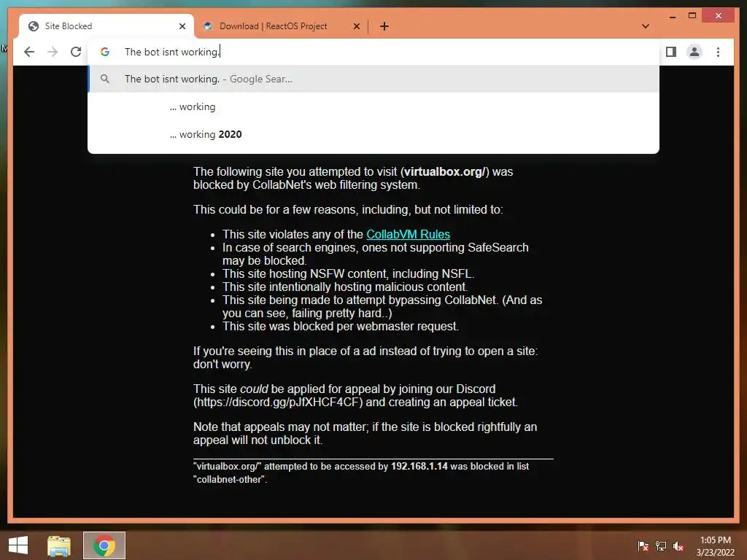This screenshot has height=560, width=747.
Task: Click the ReactOS favicon on second tab
Action: pyautogui.click(x=208, y=26)
